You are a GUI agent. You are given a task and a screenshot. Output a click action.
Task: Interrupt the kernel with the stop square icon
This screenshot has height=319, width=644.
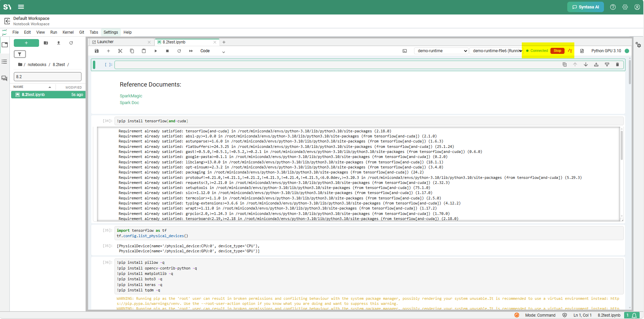pyautogui.click(x=167, y=51)
